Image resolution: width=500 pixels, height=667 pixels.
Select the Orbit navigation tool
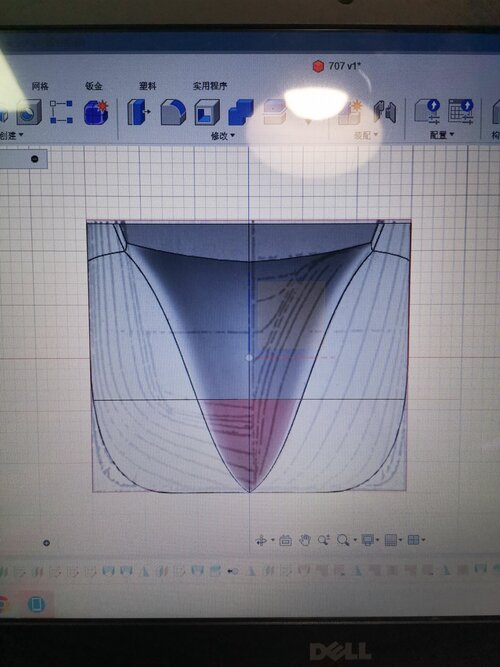coord(260,541)
